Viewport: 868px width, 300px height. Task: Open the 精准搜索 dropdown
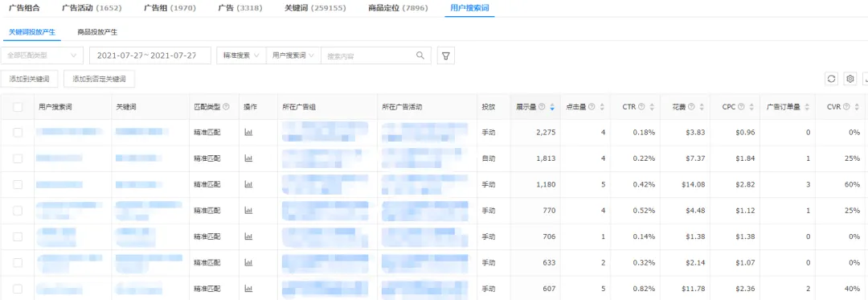point(241,55)
